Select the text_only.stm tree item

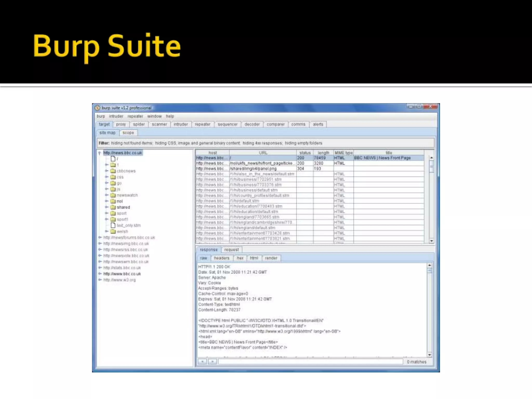coord(129,225)
